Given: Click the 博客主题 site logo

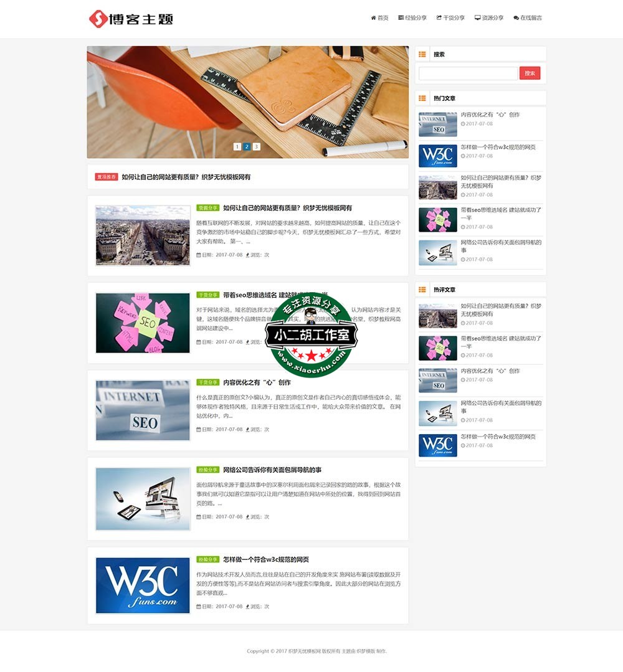Looking at the screenshot, I should tap(131, 19).
